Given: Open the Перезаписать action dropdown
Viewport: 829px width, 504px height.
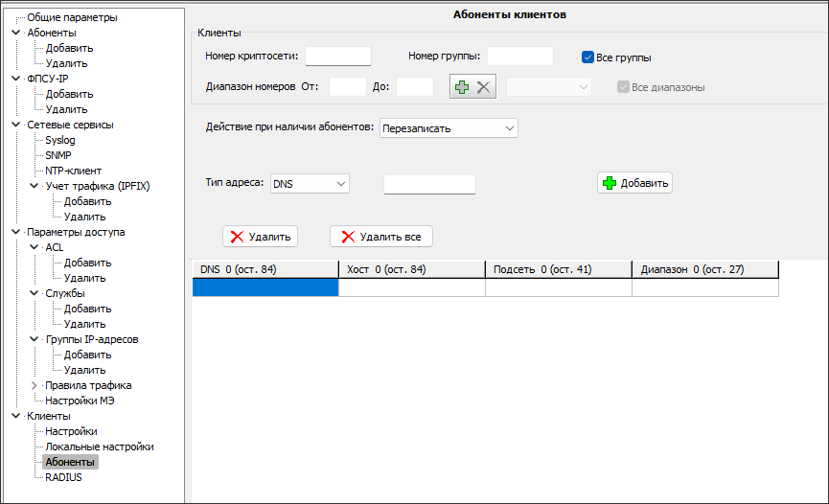Looking at the screenshot, I should click(x=449, y=128).
